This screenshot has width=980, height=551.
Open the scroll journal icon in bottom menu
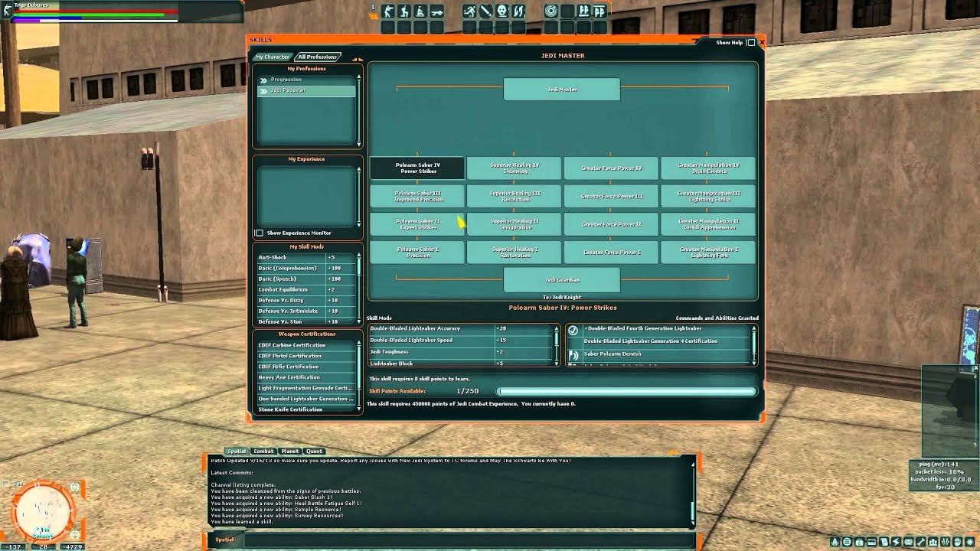[884, 542]
